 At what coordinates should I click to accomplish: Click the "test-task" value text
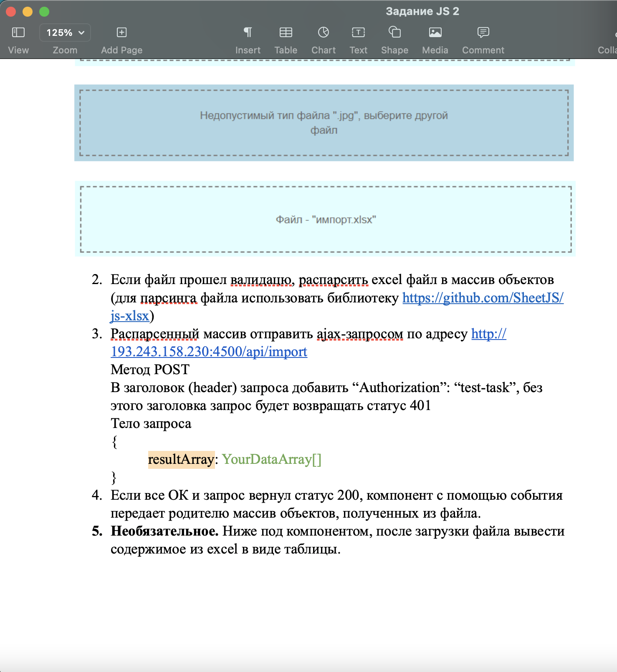point(486,388)
